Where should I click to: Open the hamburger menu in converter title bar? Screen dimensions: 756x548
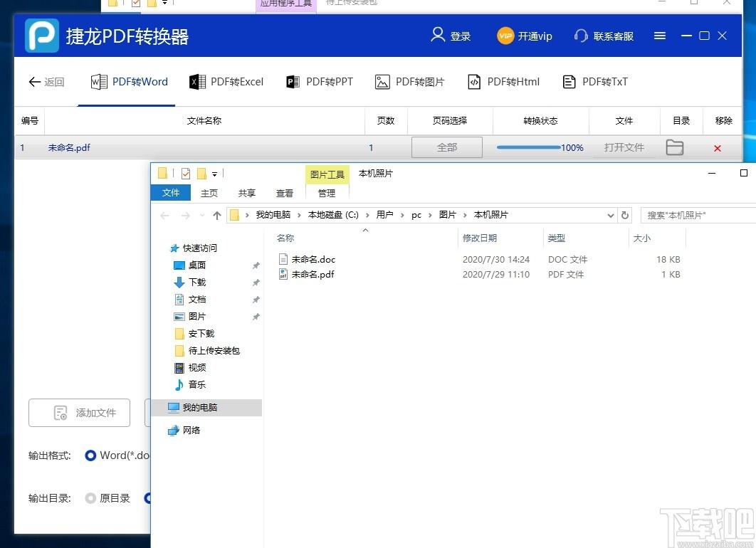(x=660, y=36)
